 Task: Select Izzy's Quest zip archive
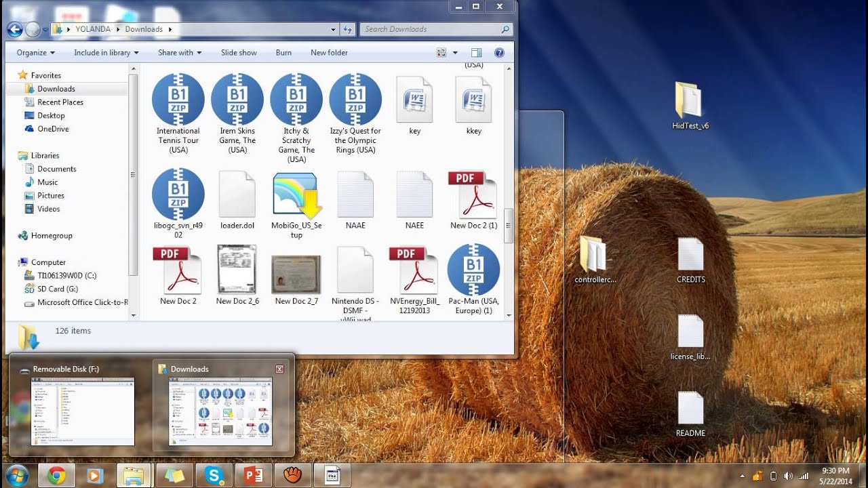tap(355, 114)
